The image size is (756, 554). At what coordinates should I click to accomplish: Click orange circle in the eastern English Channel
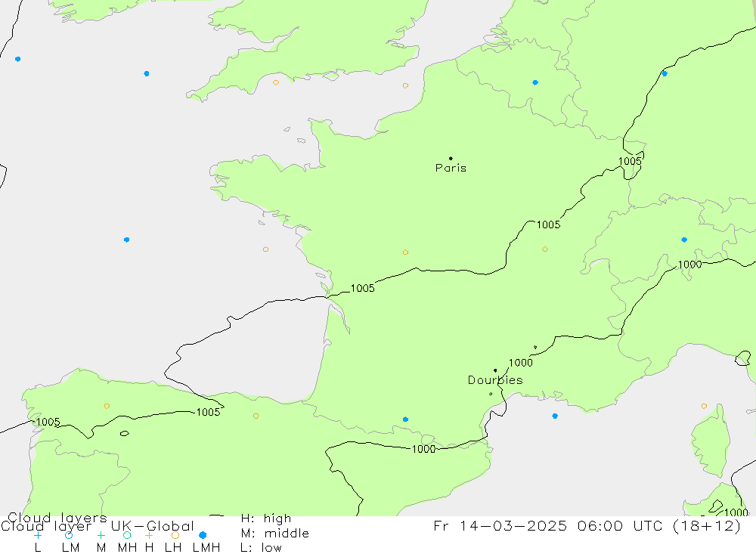405,86
